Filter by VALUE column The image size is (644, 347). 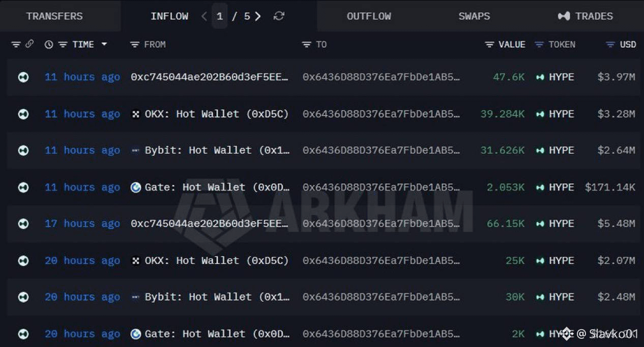click(489, 45)
